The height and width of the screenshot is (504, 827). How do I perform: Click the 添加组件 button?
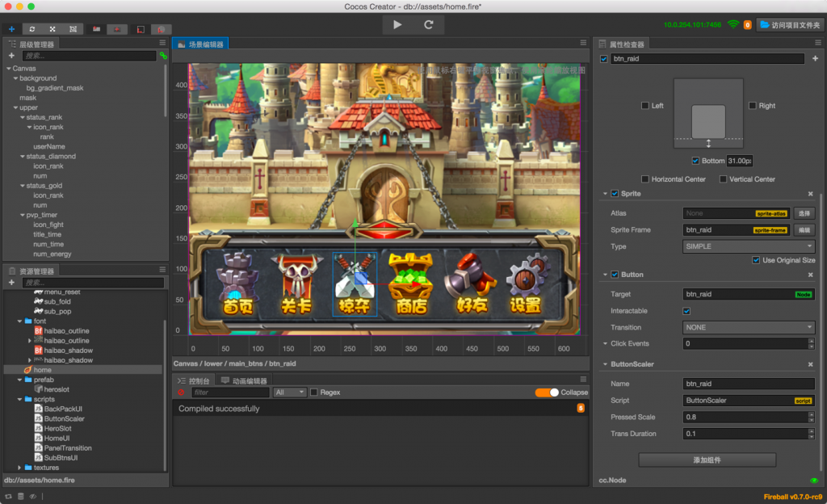coord(707,460)
